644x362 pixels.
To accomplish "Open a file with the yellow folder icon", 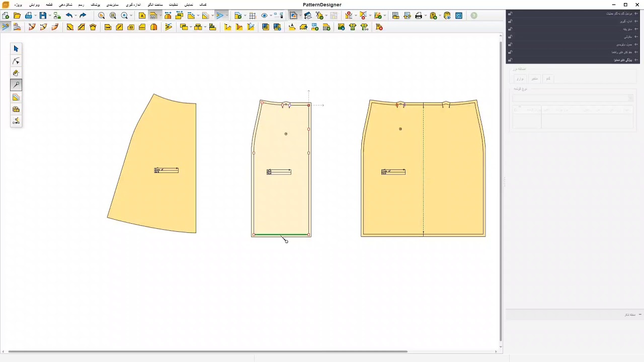I will point(17,16).
